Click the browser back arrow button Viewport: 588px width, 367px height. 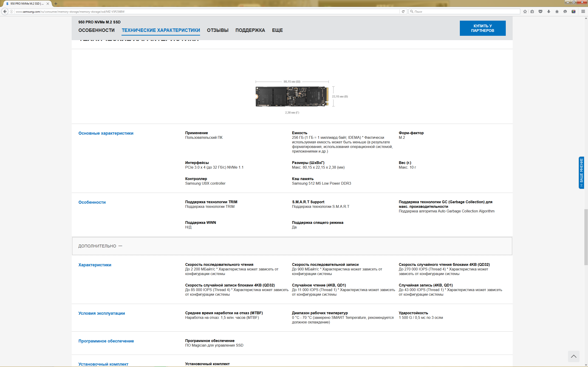coord(5,11)
